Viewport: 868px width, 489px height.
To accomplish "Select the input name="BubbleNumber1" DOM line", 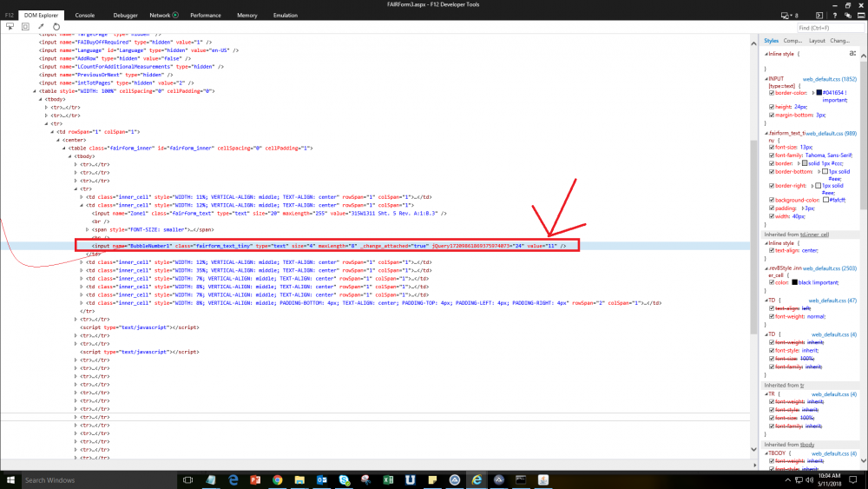I will click(329, 246).
